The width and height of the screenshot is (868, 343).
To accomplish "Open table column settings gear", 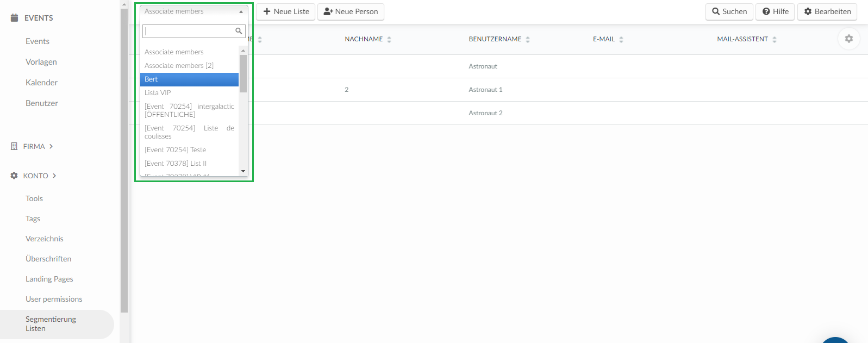I will click(849, 39).
